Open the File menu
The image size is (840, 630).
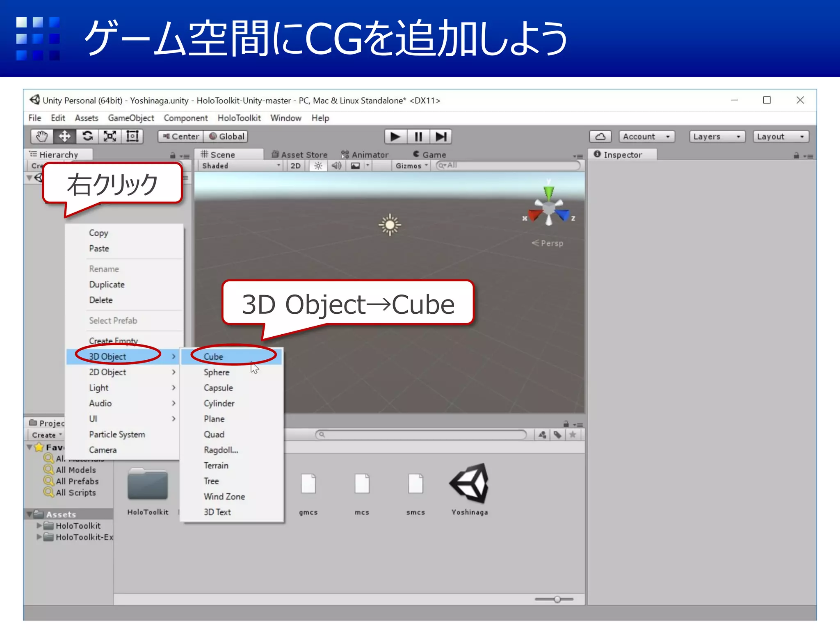pyautogui.click(x=35, y=118)
